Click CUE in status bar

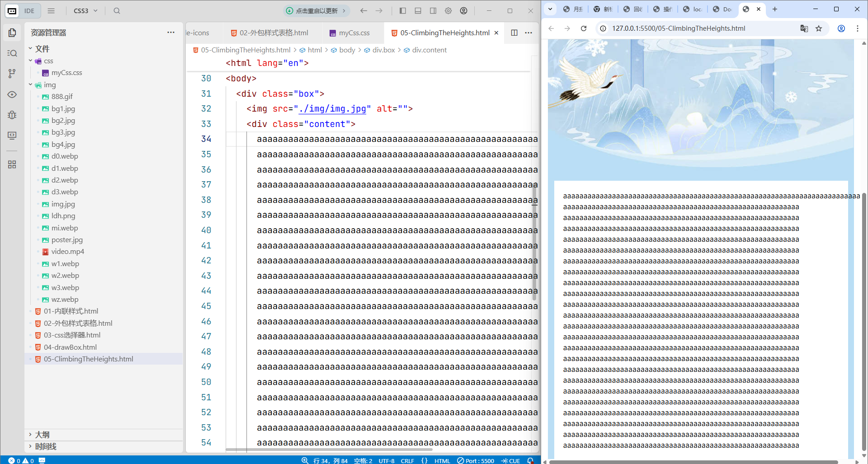511,460
